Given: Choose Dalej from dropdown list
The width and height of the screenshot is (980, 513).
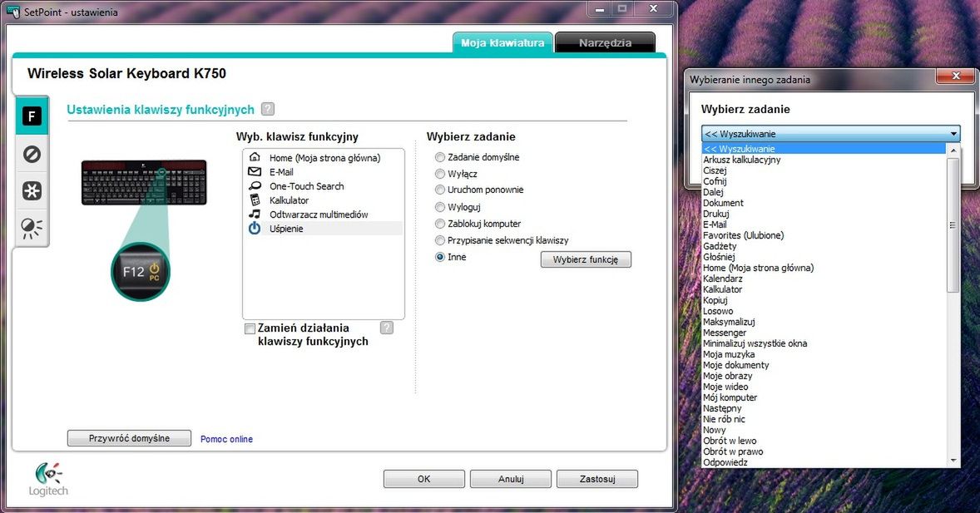Looking at the screenshot, I should click(x=823, y=192).
